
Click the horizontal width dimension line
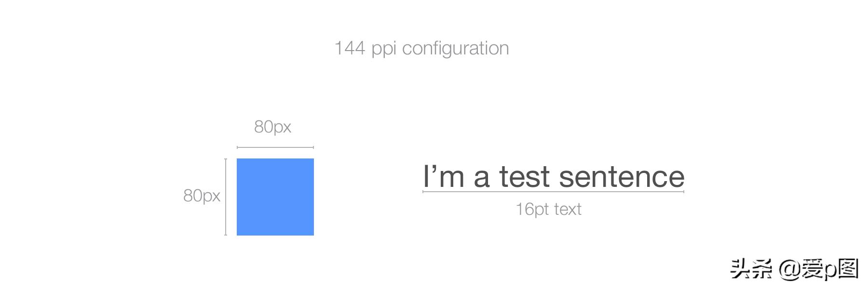pyautogui.click(x=275, y=147)
